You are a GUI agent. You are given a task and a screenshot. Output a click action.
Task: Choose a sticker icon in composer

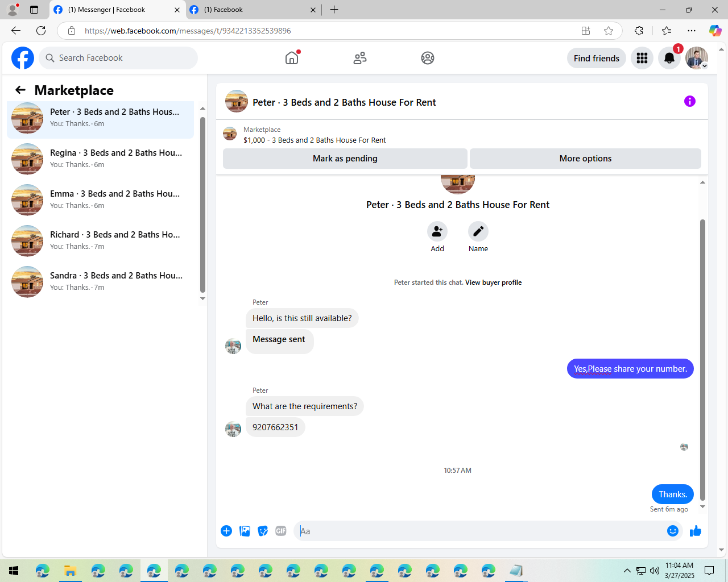[x=263, y=531]
